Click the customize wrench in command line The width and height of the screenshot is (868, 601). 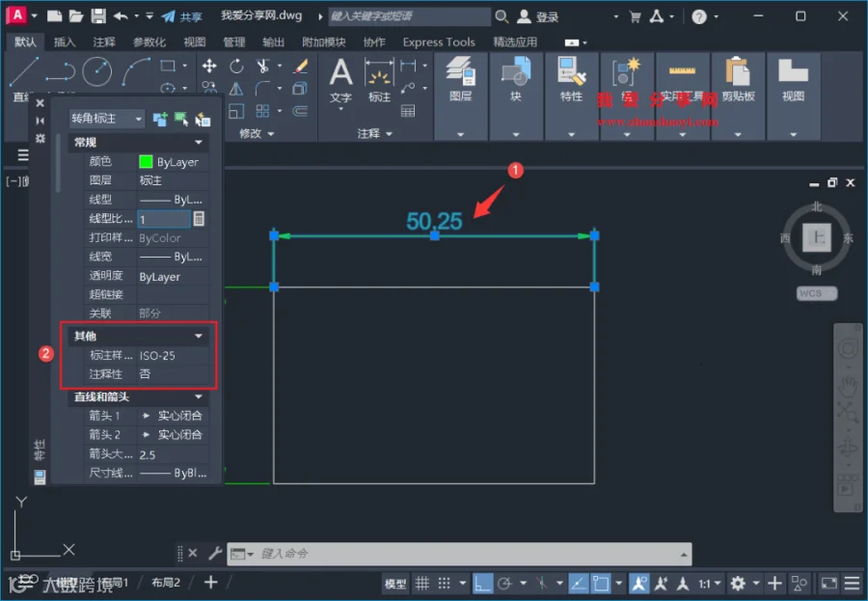pyautogui.click(x=215, y=553)
